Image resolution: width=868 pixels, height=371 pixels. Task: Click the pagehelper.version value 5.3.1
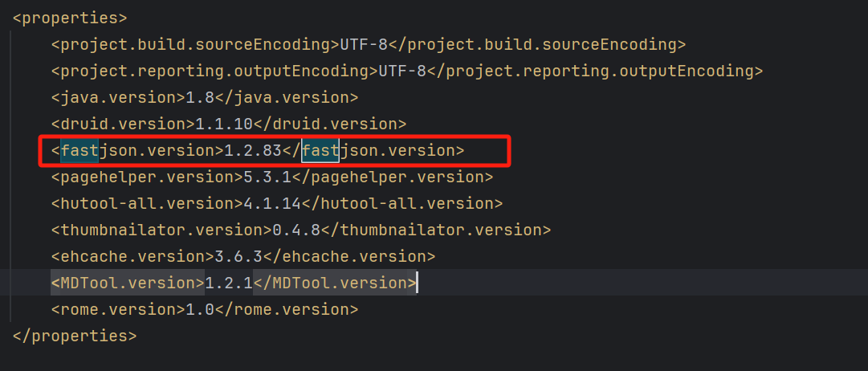pos(267,177)
